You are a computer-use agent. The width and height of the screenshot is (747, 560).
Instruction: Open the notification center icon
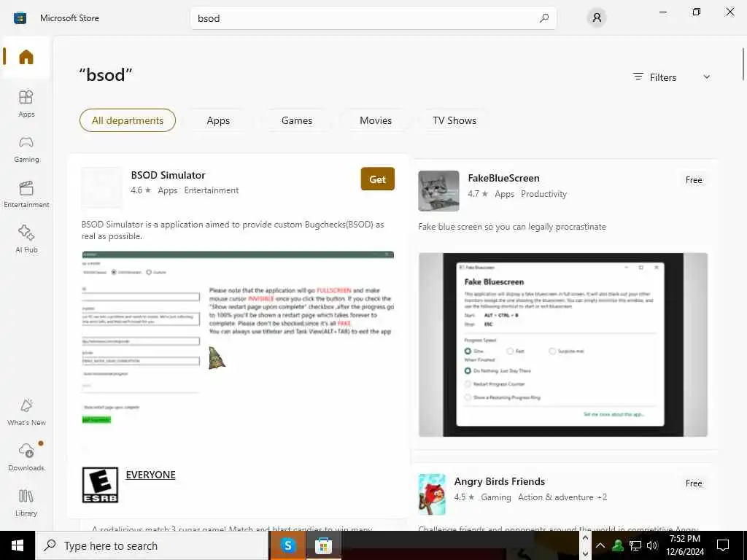[x=723, y=545]
